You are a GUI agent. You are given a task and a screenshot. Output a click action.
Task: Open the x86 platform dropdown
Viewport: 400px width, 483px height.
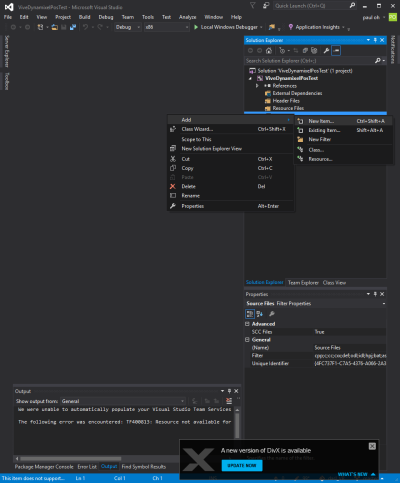pos(167,27)
